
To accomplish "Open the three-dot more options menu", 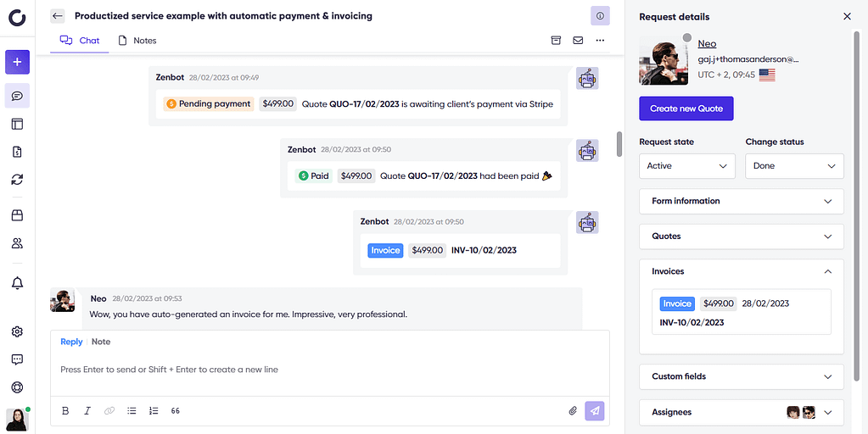I will pyautogui.click(x=600, y=41).
